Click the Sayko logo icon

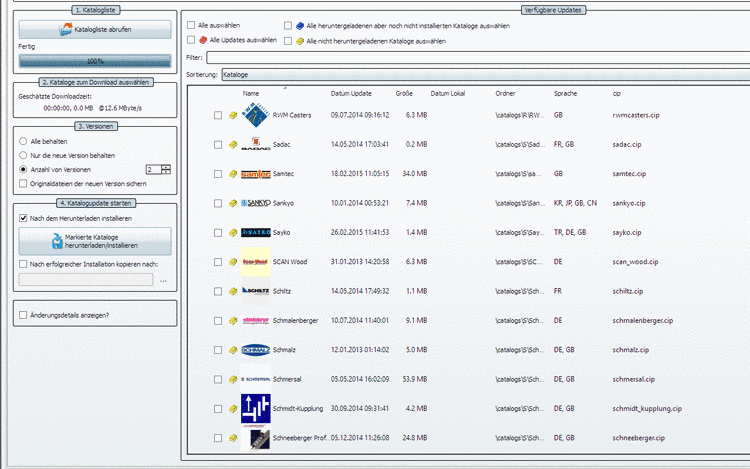[255, 232]
